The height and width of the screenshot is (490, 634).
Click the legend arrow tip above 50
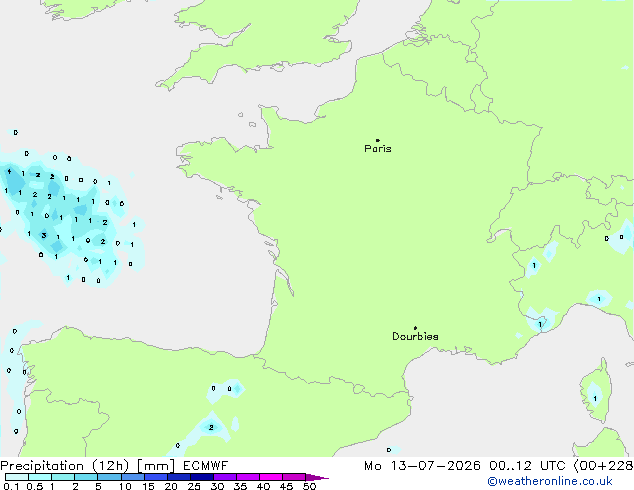pyautogui.click(x=317, y=477)
